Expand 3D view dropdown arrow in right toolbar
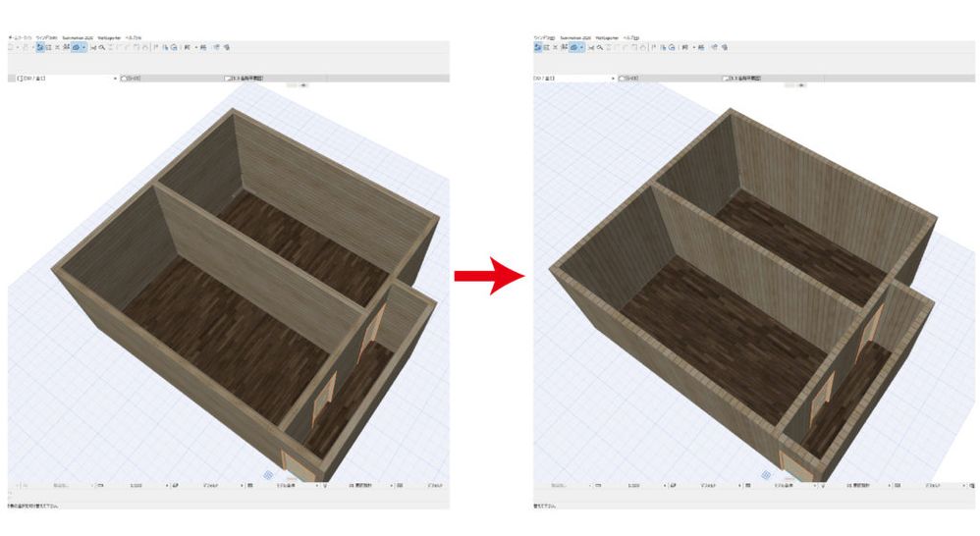The height and width of the screenshot is (536, 980). tap(582, 47)
